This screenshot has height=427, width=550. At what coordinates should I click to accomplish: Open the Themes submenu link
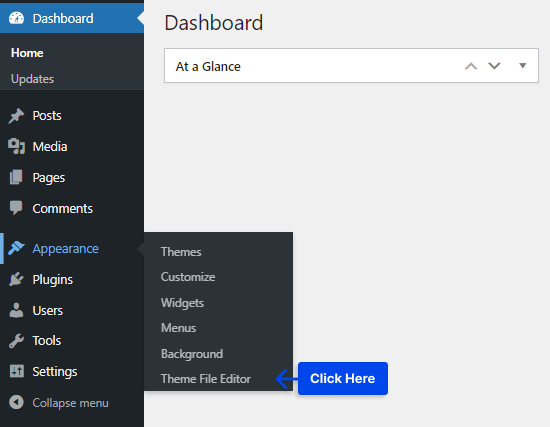(181, 252)
